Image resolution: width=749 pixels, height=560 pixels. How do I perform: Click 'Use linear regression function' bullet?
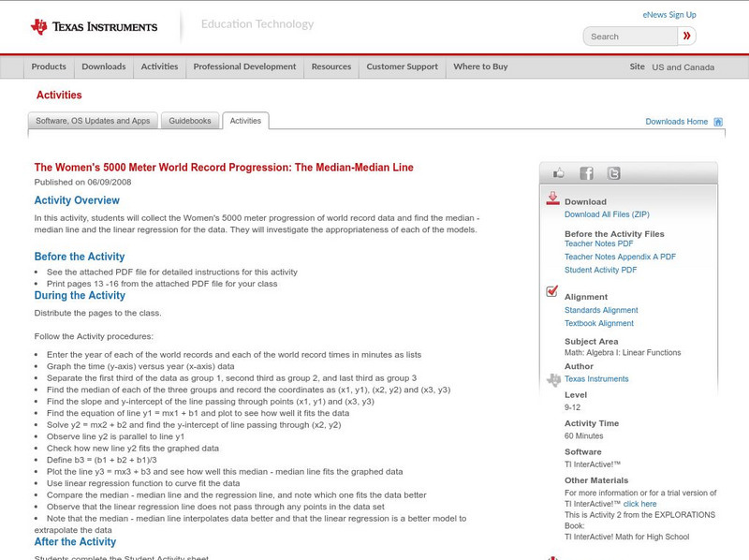point(143,483)
